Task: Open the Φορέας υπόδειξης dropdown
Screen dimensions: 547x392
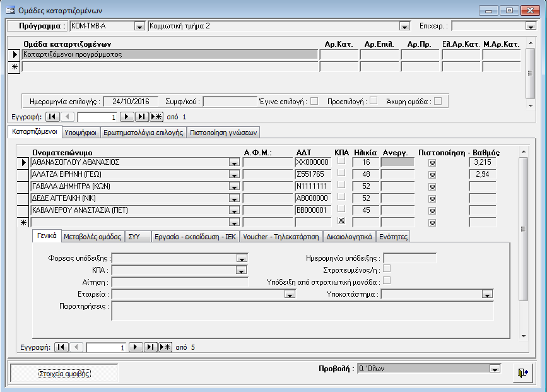Action: point(241,258)
